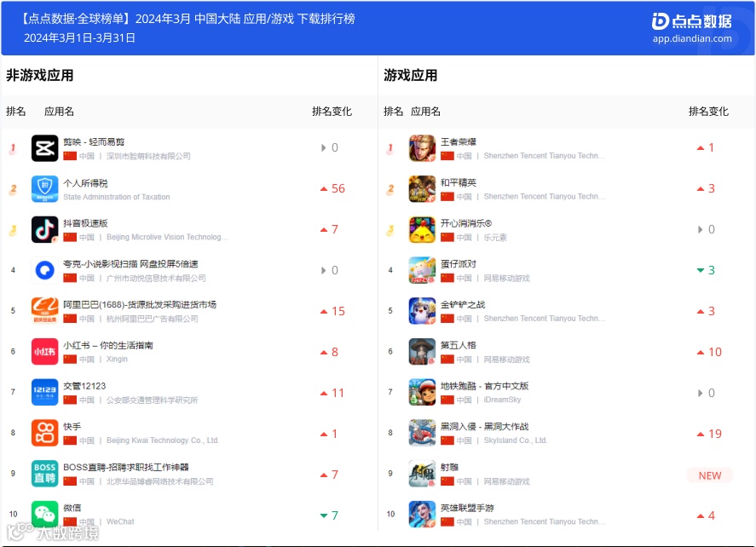This screenshot has height=547, width=756.
Task: Click the up 19 change for 黑洞入侵
Action: [709, 435]
